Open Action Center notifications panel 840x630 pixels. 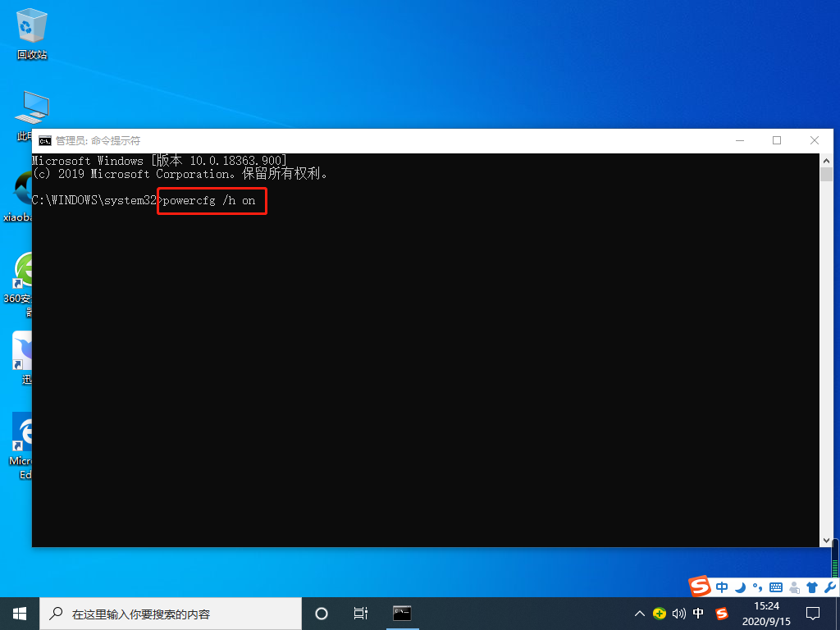[812, 613]
